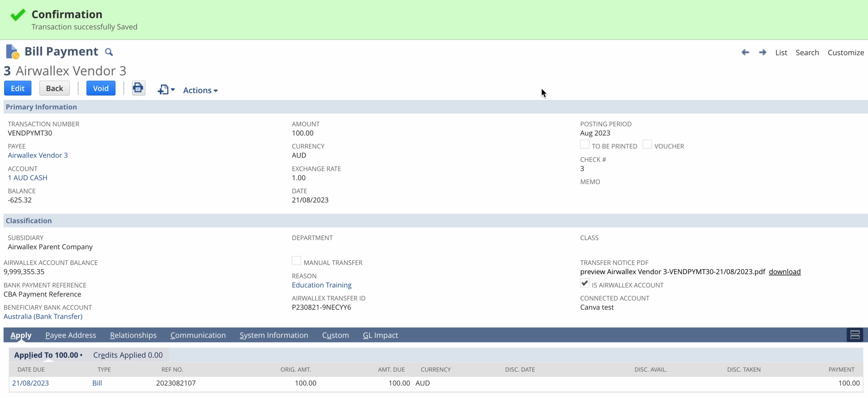This screenshot has width=868, height=398.
Task: Toggle the Voucher checkbox
Action: tap(647, 144)
